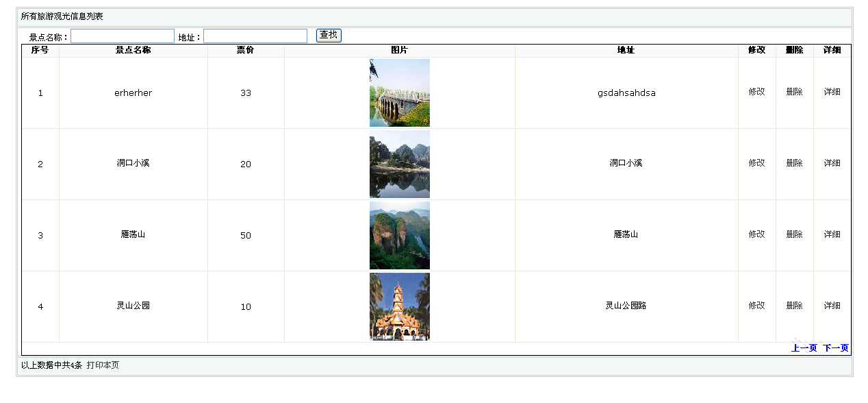This screenshot has width=868, height=403.
Task: Click the 查找 search button
Action: pyautogui.click(x=329, y=36)
